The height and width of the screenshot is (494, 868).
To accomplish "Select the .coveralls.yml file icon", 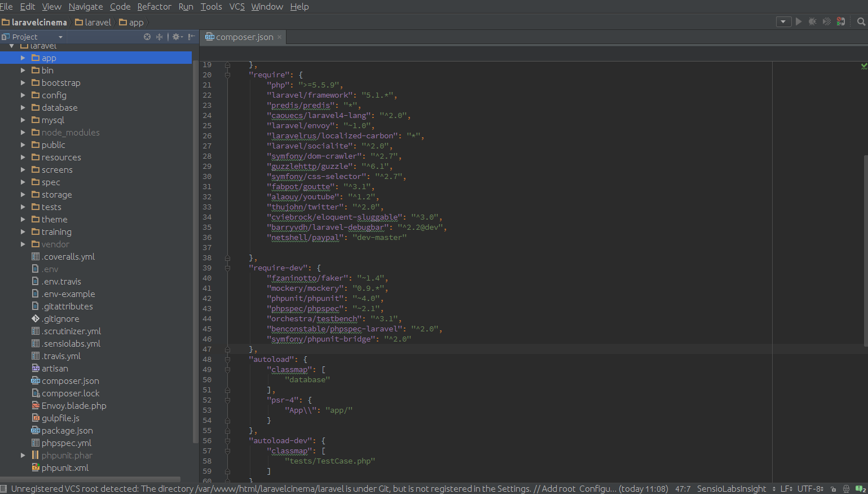I will pyautogui.click(x=36, y=257).
